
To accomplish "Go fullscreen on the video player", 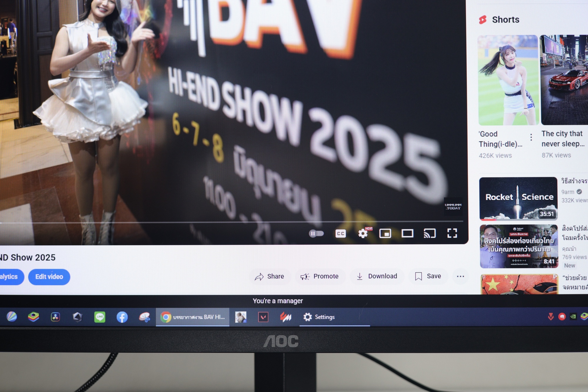I will point(452,233).
